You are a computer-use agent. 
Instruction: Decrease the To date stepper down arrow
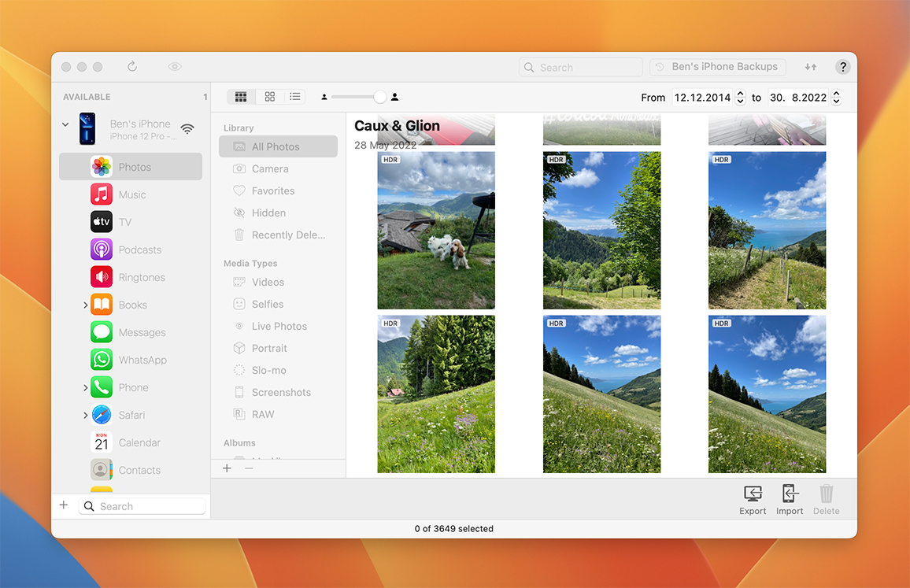pyautogui.click(x=836, y=102)
